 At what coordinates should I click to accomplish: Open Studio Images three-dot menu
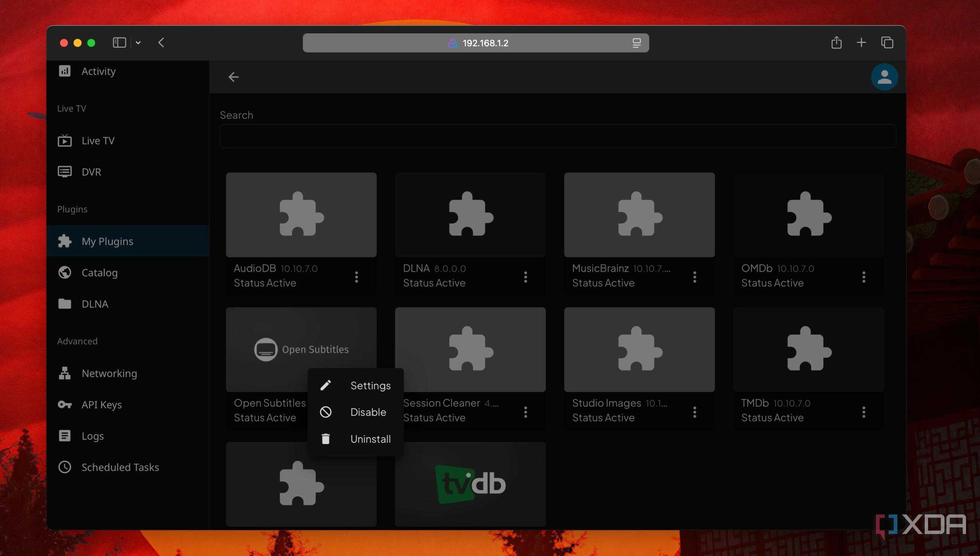pos(694,412)
